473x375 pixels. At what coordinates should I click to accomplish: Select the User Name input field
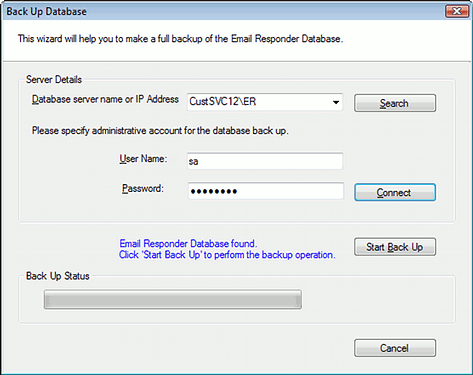(265, 161)
